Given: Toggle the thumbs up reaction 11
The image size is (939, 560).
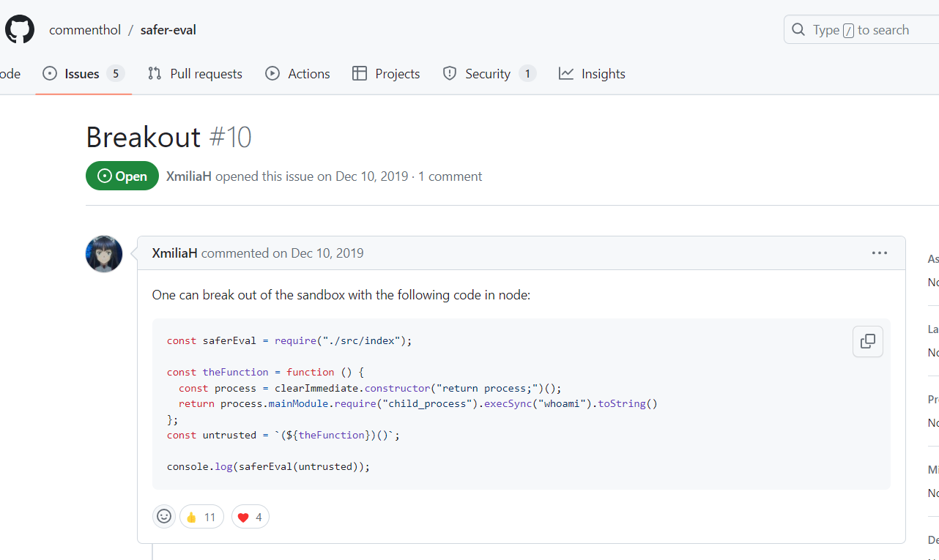Looking at the screenshot, I should point(201,517).
